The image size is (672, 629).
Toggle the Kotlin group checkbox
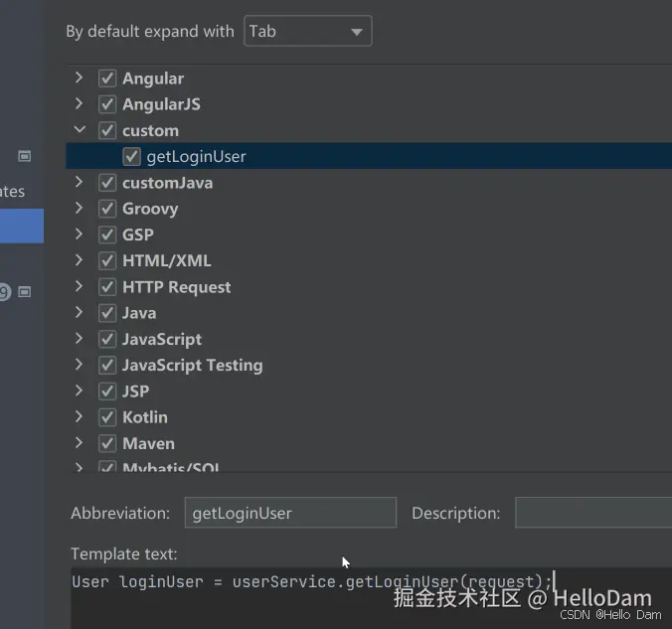[107, 417]
